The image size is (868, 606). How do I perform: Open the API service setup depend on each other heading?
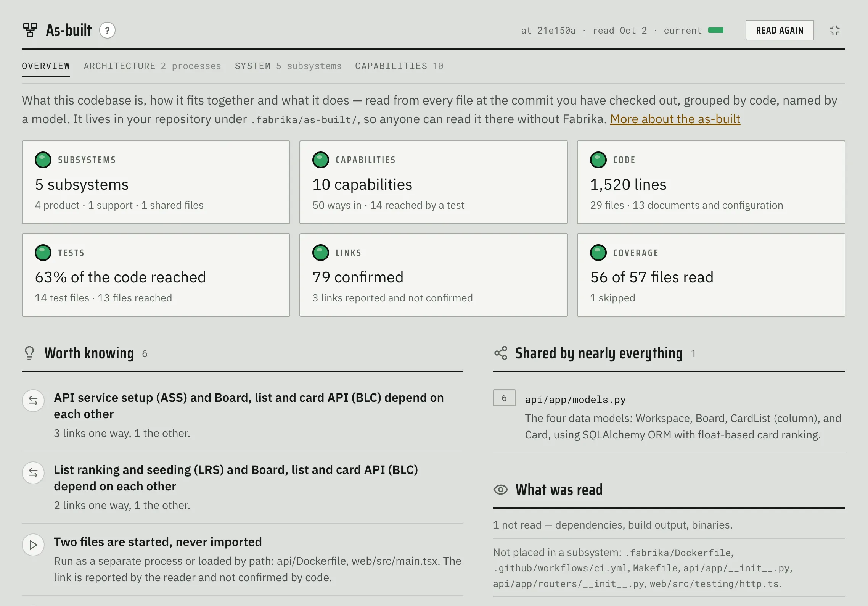coord(249,406)
